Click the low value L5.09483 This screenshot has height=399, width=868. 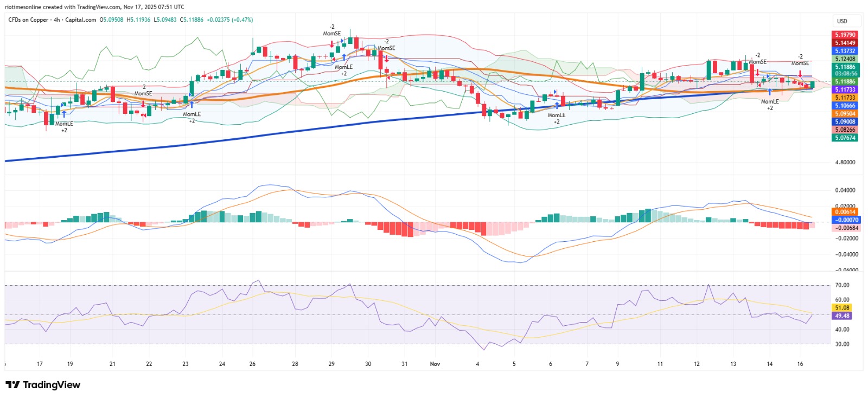click(165, 20)
